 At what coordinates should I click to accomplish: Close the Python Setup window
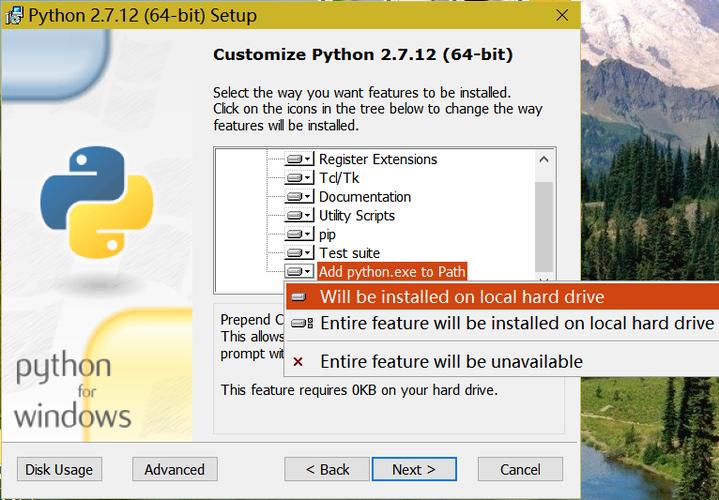click(562, 15)
